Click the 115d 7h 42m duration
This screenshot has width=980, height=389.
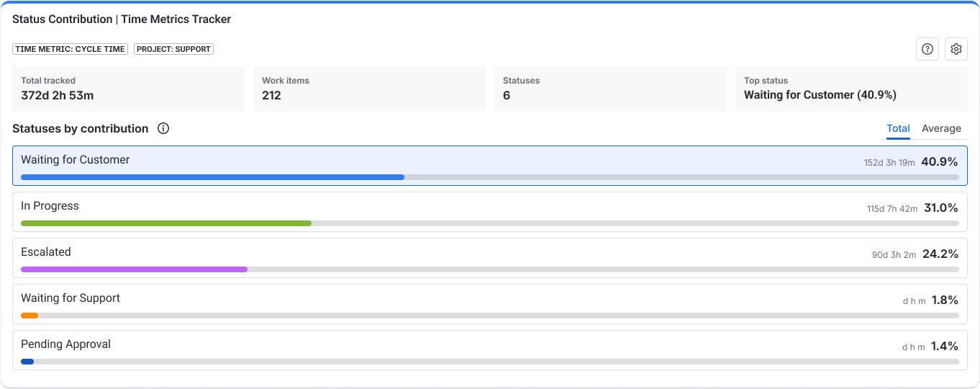(892, 209)
